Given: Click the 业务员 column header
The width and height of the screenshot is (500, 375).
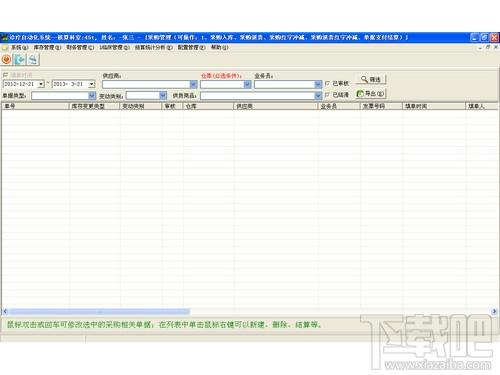Looking at the screenshot, I should 339,106.
